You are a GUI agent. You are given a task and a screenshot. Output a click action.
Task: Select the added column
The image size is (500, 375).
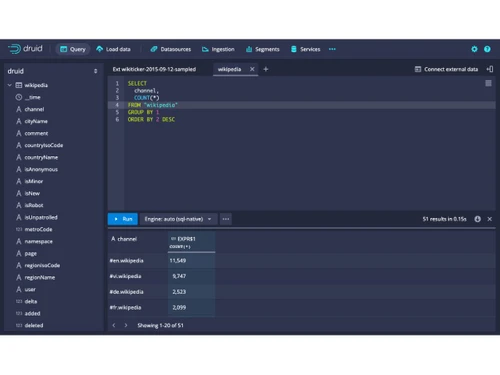[32, 313]
